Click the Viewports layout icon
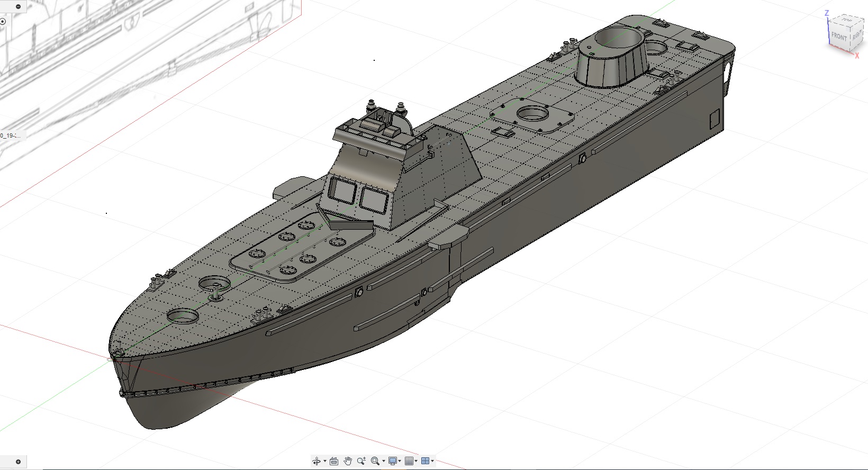Viewport: 868px width, 470px height. (426, 461)
